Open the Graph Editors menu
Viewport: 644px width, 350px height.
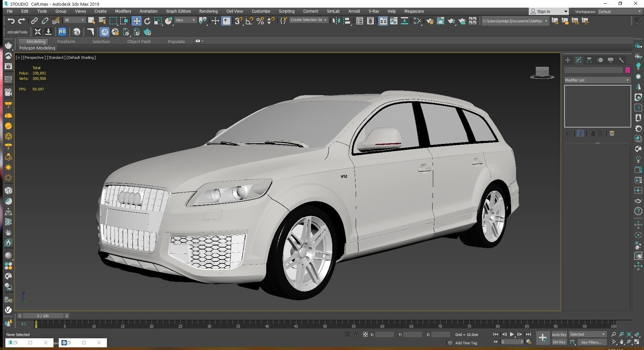pos(178,11)
